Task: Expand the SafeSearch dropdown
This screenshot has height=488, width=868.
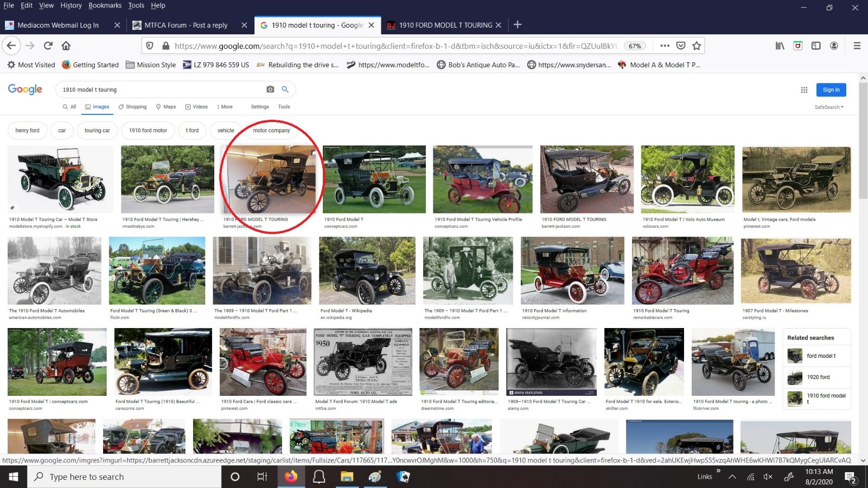Action: pyautogui.click(x=828, y=107)
